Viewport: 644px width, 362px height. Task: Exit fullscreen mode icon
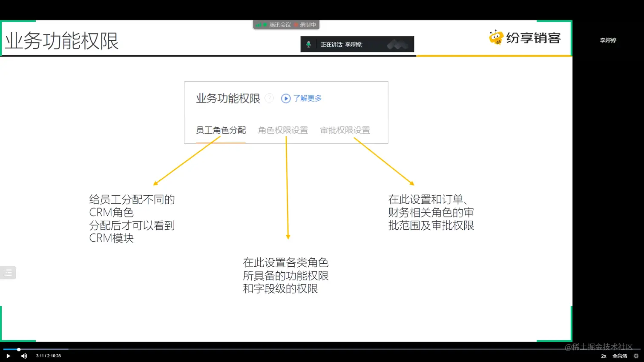click(x=636, y=356)
